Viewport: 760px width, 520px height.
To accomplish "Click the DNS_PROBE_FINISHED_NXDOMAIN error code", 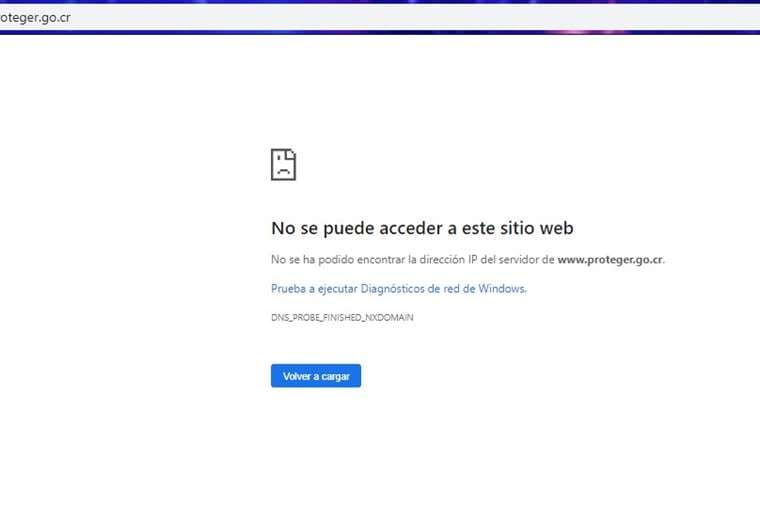I will click(x=342, y=317).
